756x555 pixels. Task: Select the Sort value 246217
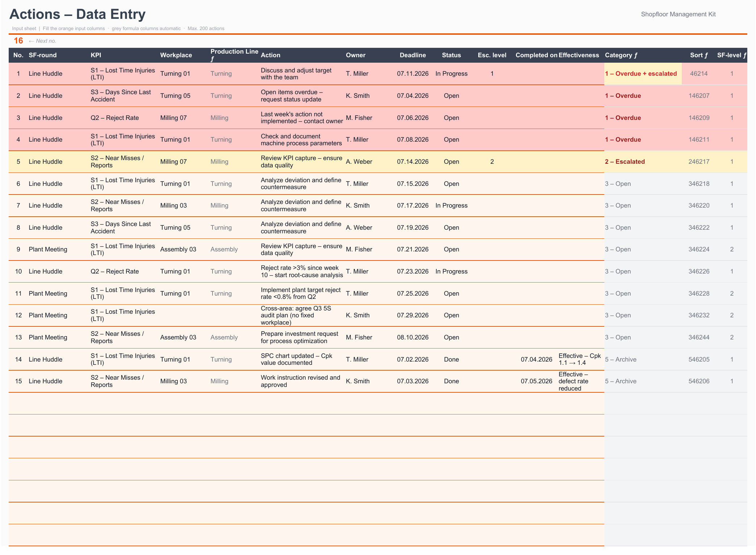(x=698, y=162)
